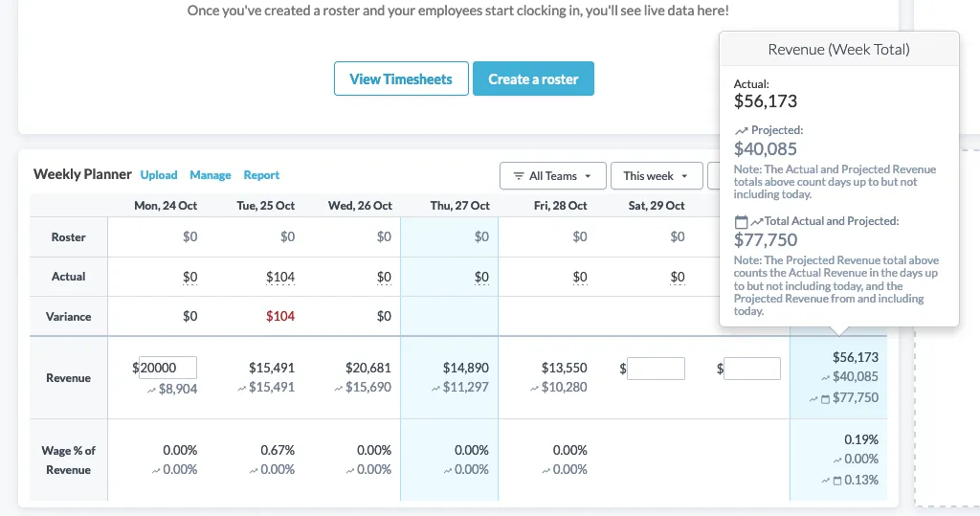Screen dimensions: 980x516
Task: Click the empty Saturday revenue input field
Action: coord(656,368)
